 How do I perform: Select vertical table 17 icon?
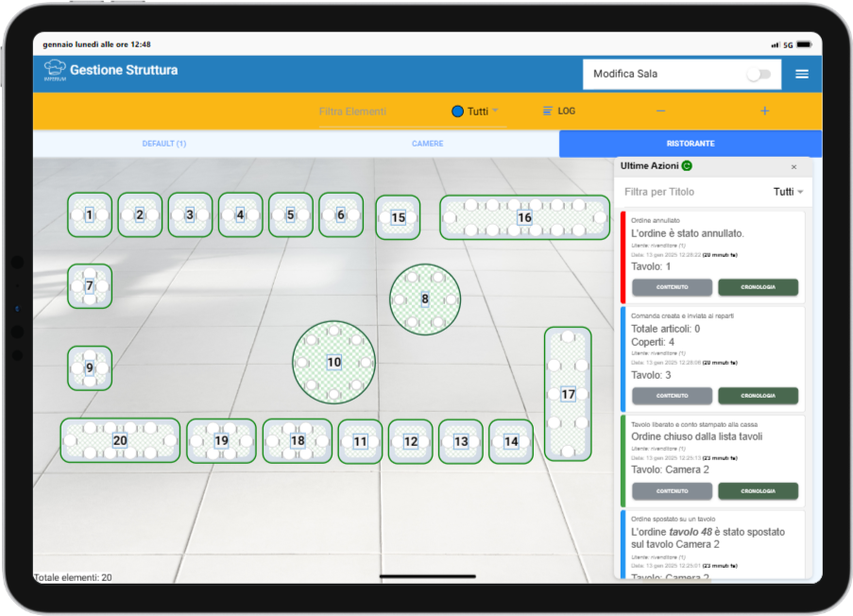tap(568, 394)
